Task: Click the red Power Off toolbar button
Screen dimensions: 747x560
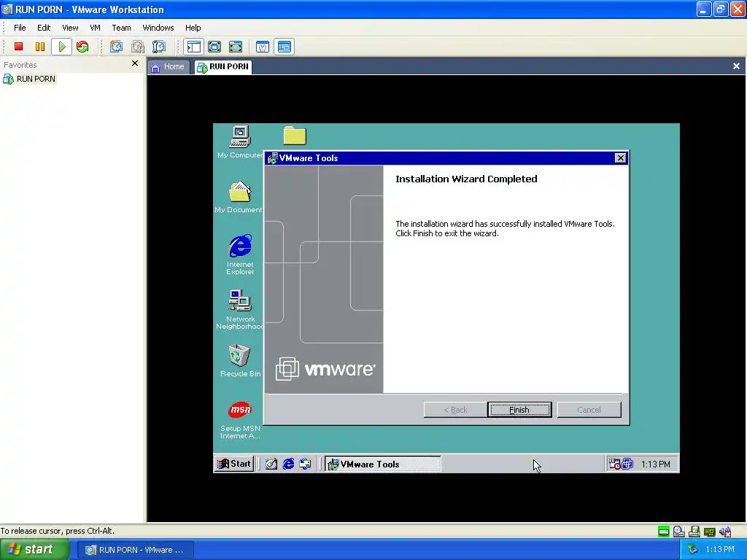Action: pyautogui.click(x=18, y=47)
